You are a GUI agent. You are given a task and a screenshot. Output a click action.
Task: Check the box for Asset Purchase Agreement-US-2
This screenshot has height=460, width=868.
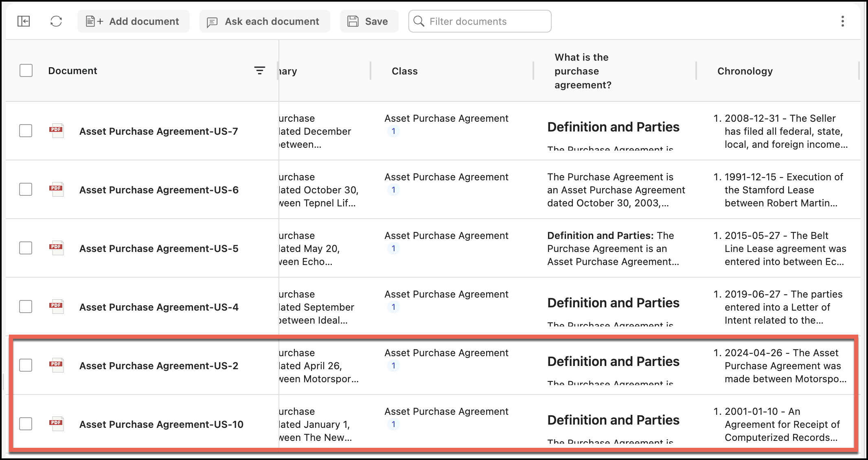[x=26, y=365]
